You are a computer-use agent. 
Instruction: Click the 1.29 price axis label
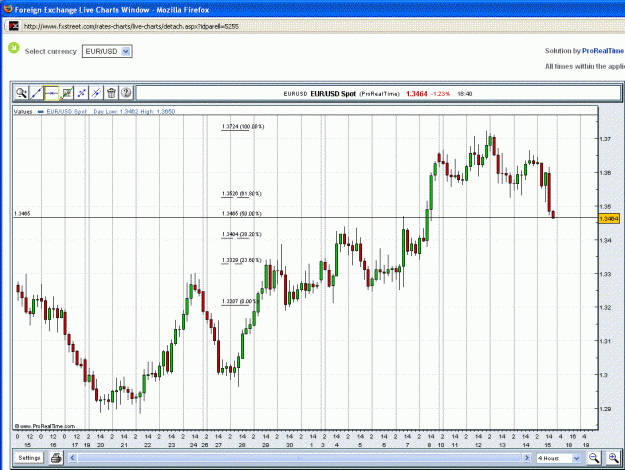click(605, 408)
